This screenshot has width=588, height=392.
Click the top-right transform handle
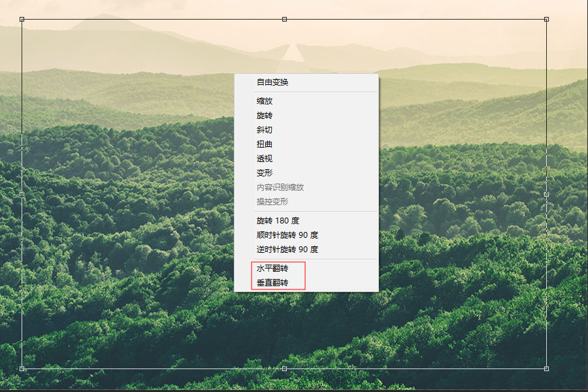click(x=546, y=19)
